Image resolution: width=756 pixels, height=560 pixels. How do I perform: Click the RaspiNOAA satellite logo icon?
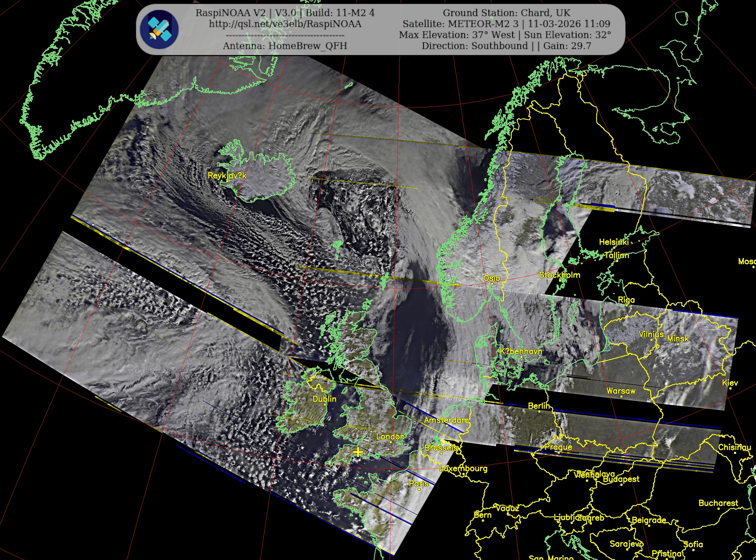click(159, 29)
